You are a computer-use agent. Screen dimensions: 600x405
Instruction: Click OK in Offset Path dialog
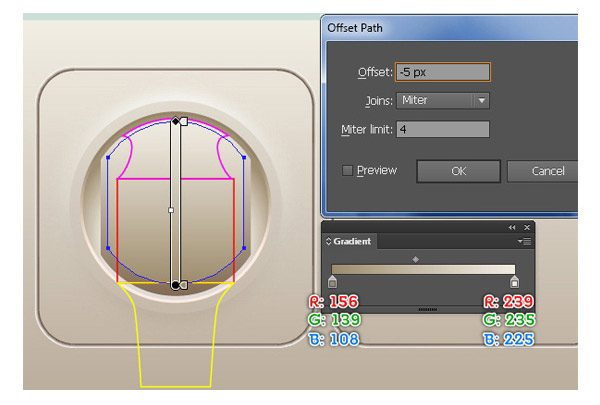coord(458,171)
